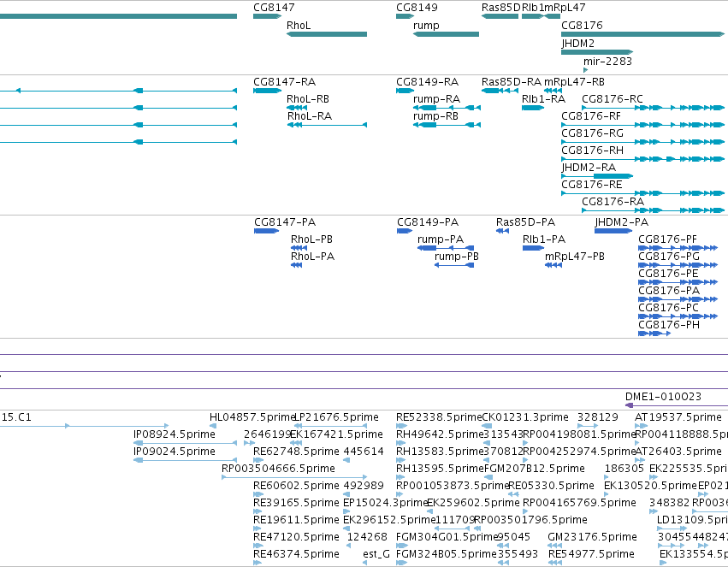Select transcript mRpL47-RB
Screen dimensions: 728x567
pyautogui.click(x=574, y=82)
